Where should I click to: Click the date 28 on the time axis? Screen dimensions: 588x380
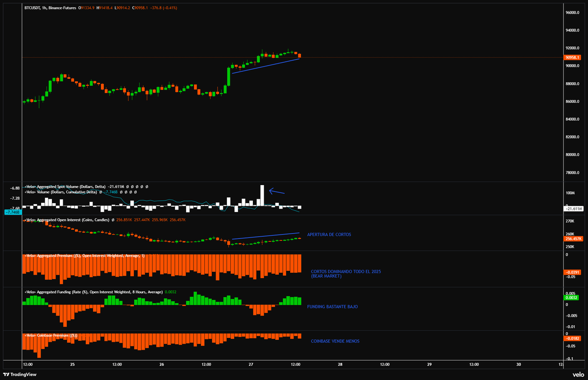click(340, 364)
